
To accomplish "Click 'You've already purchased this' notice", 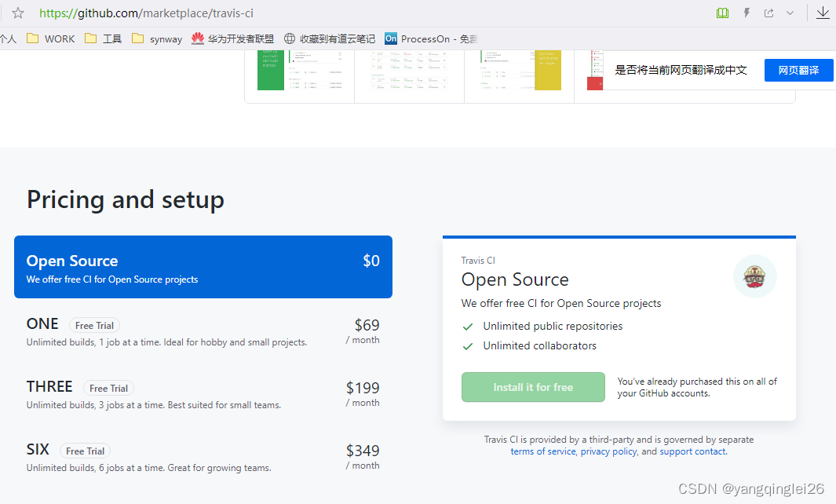I will (x=697, y=387).
